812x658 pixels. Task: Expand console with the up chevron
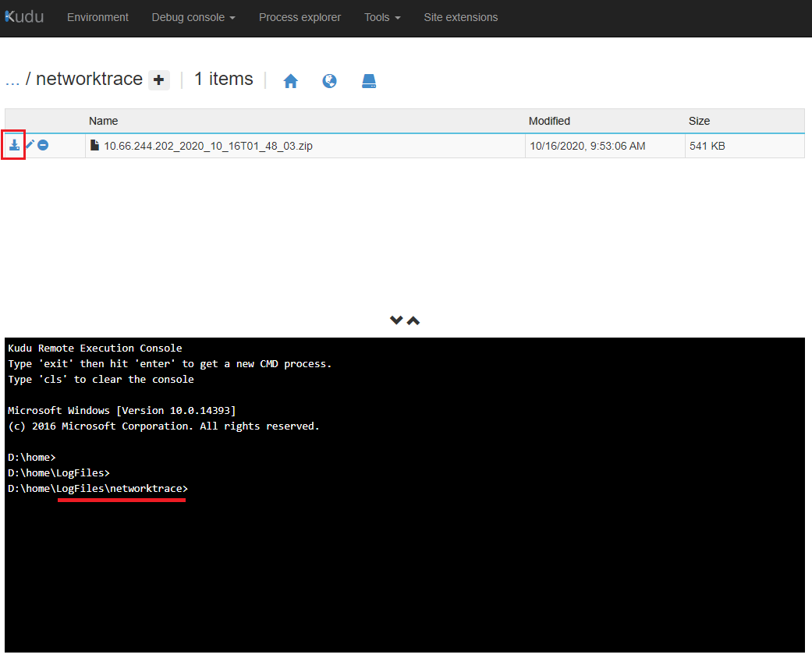click(x=413, y=320)
